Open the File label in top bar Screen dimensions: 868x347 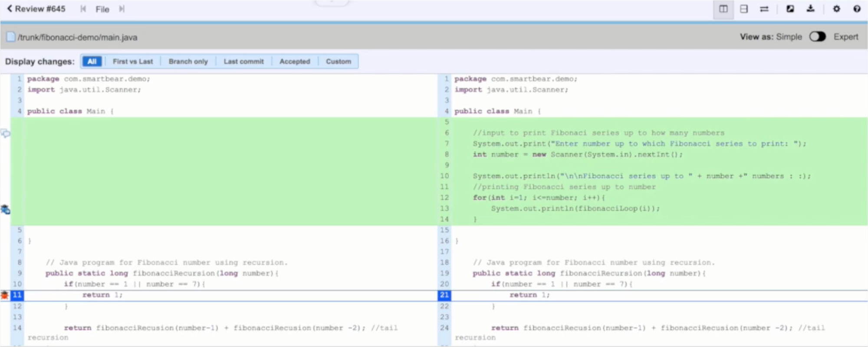click(x=102, y=9)
